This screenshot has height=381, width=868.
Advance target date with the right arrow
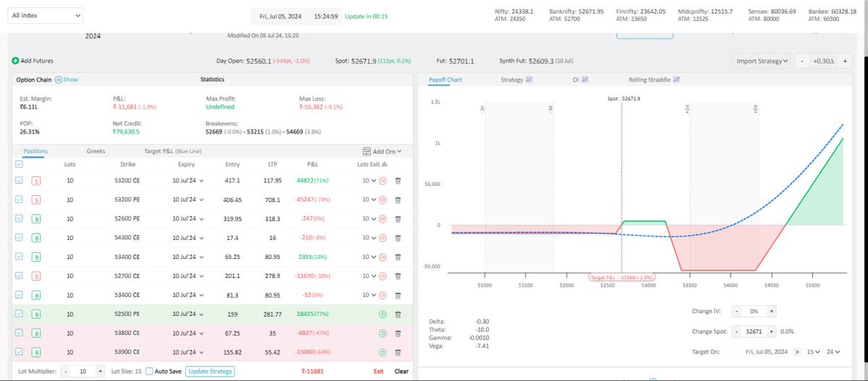(x=797, y=351)
